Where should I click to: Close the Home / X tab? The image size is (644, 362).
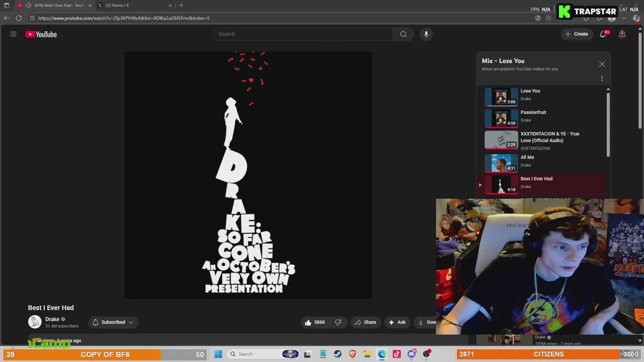tap(170, 6)
